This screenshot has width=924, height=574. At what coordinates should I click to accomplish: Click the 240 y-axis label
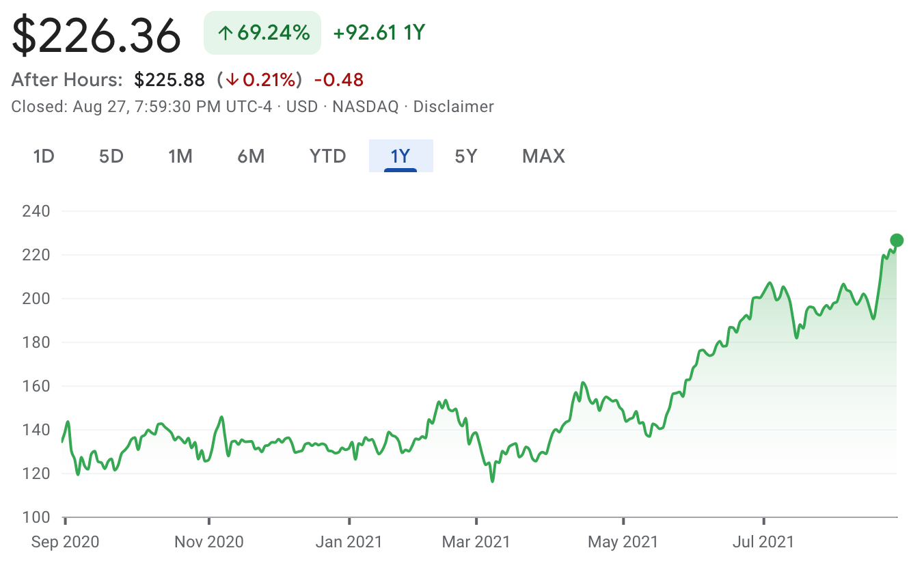pyautogui.click(x=37, y=211)
